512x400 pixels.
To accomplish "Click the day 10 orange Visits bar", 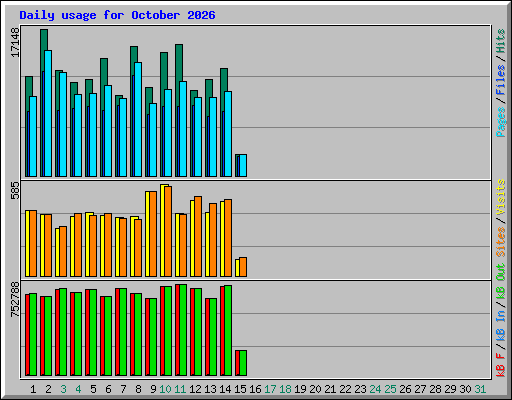I will (x=168, y=231).
